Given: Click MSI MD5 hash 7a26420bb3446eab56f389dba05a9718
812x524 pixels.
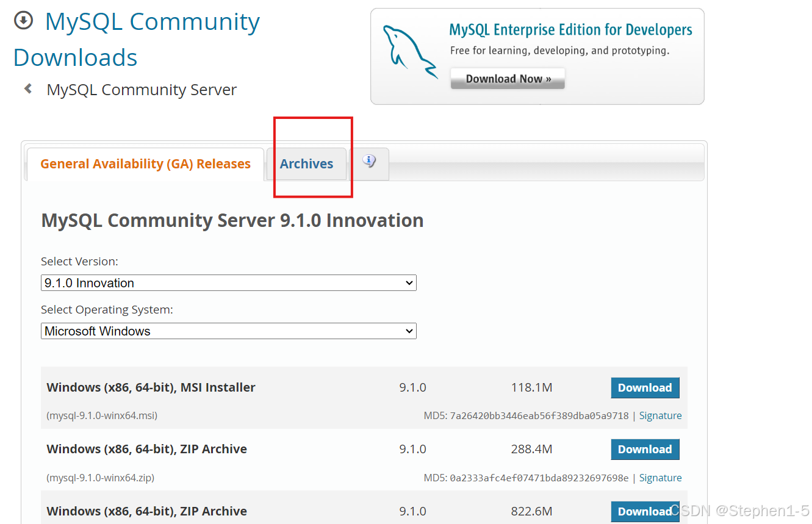Looking at the screenshot, I should click(539, 416).
